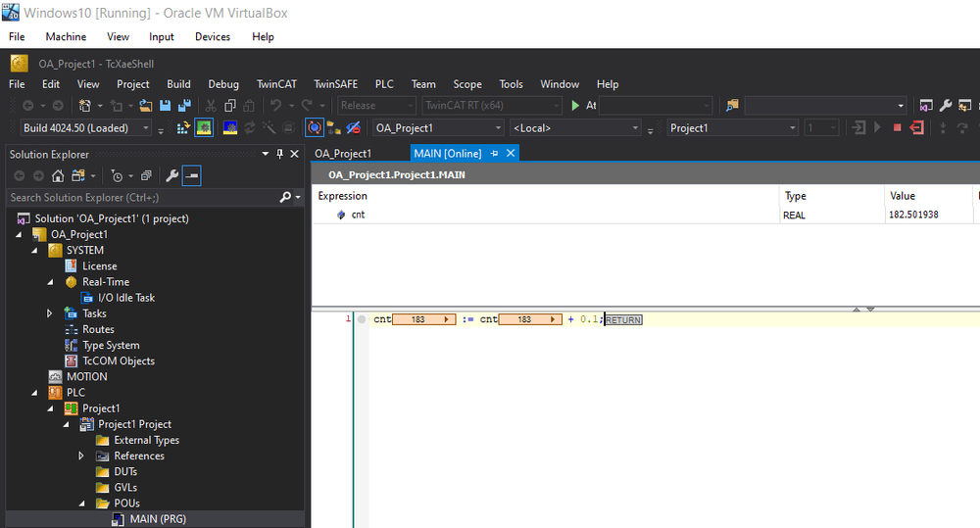Screen dimensions: 980x528
Task: Open the OA_Project1 toolbar combo box
Action: click(438, 128)
